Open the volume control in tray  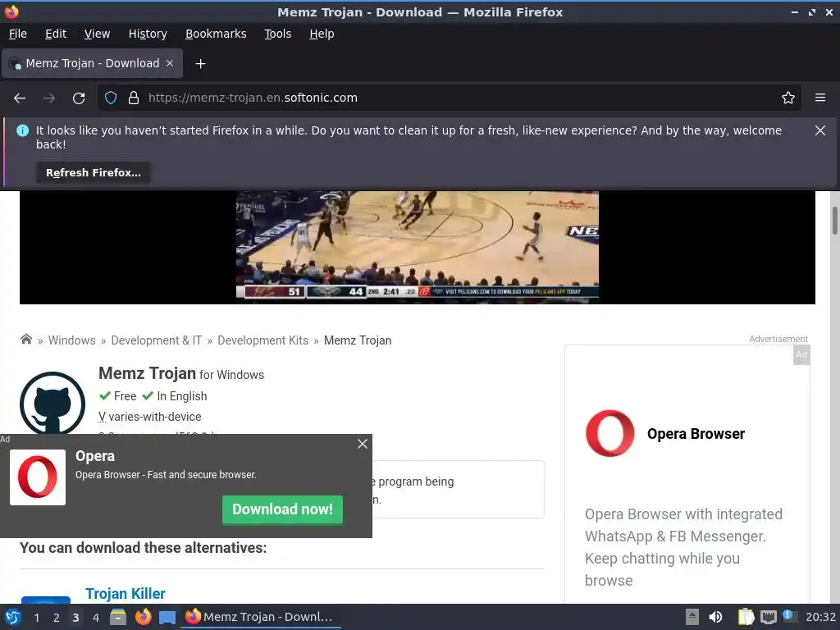point(715,617)
